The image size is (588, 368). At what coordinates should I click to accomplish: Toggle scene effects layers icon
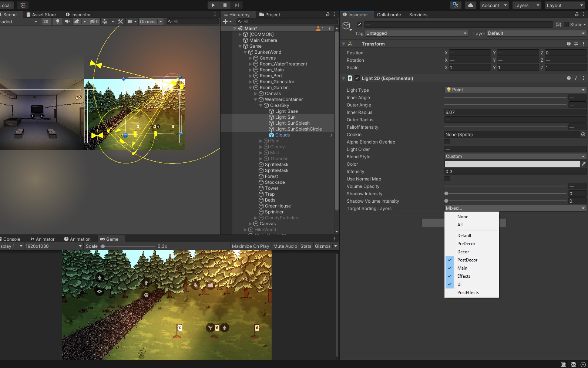(77, 21)
